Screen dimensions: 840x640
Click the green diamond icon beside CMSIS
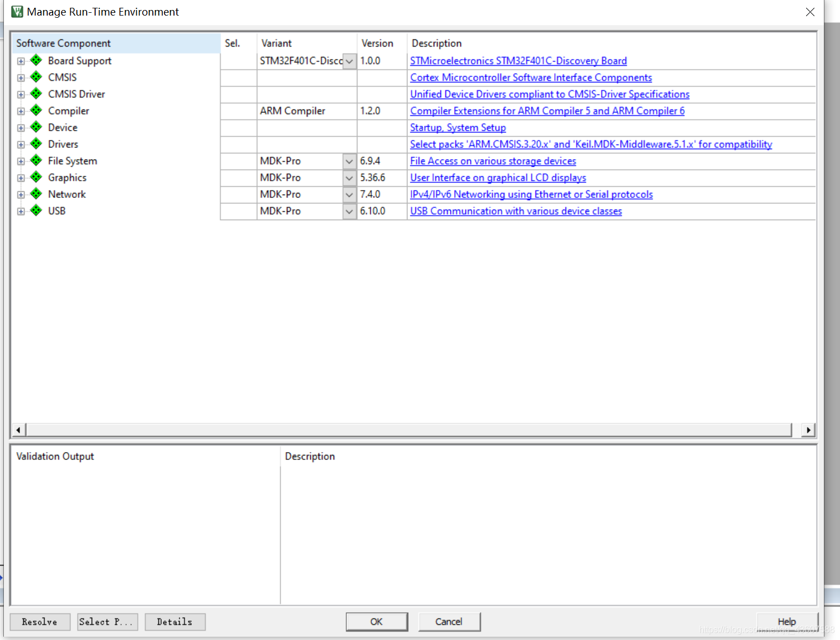(x=36, y=77)
